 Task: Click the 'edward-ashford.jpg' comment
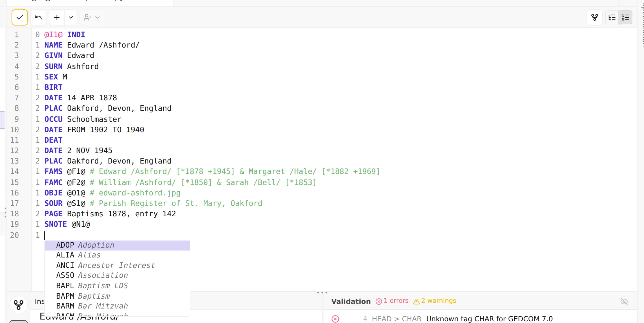140,193
